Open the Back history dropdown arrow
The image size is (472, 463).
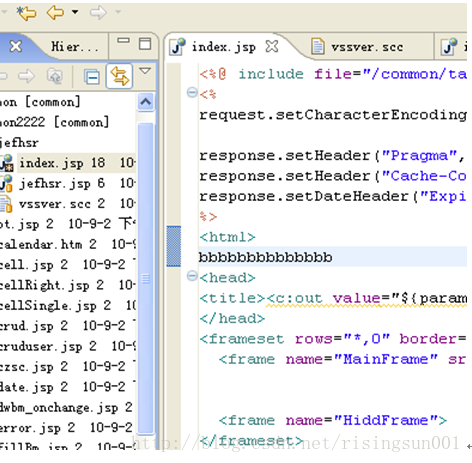[75, 12]
